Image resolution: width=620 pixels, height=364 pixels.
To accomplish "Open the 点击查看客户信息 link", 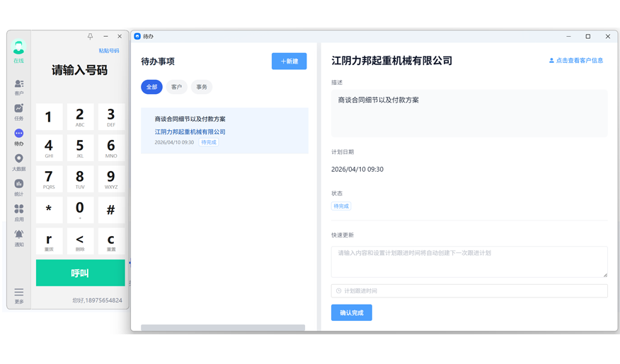I will (x=576, y=61).
